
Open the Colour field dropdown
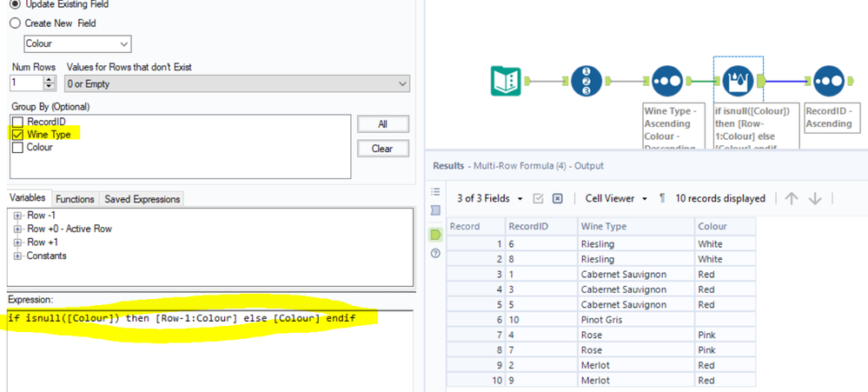coord(77,43)
